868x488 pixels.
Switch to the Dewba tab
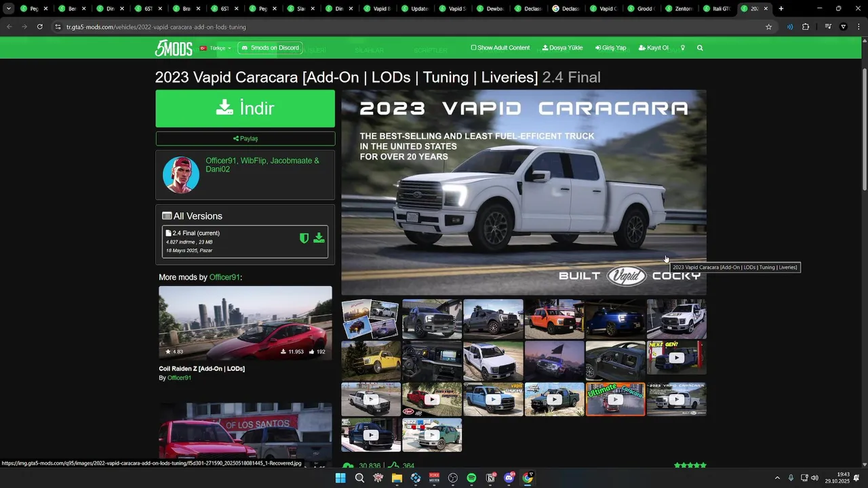tap(491, 9)
